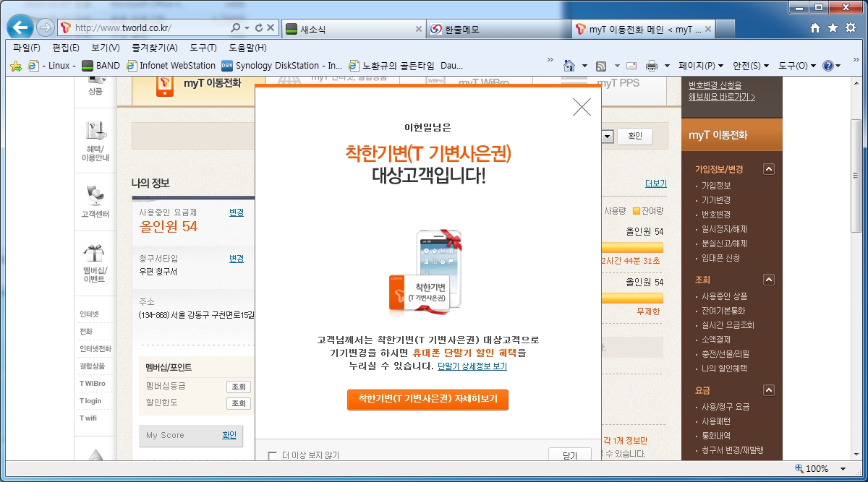Open Favorites star at top right

833,28
